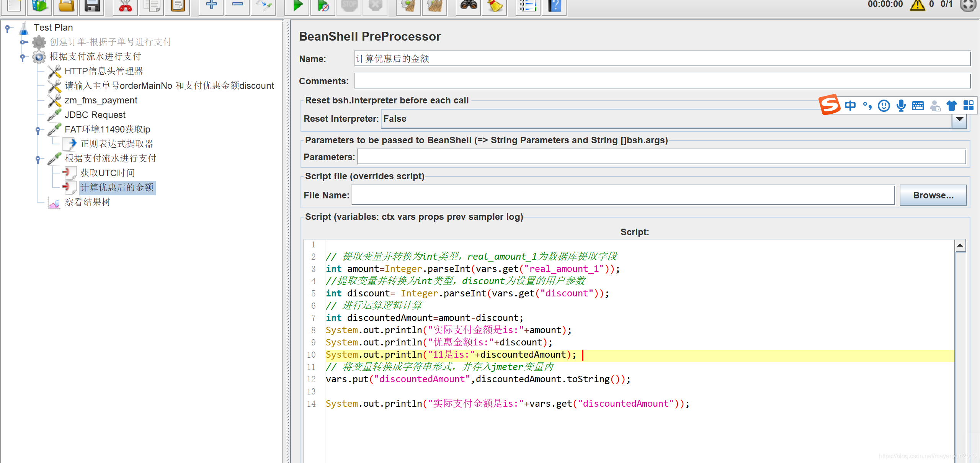Collapse the 根据支付流水进行支付 sampler node

pyautogui.click(x=38, y=159)
